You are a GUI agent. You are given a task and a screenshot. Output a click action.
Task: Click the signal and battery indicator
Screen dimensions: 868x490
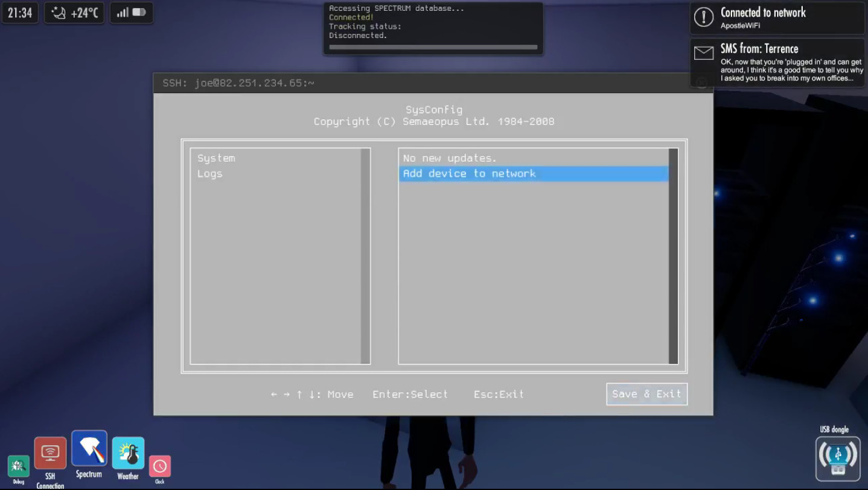pyautogui.click(x=131, y=13)
